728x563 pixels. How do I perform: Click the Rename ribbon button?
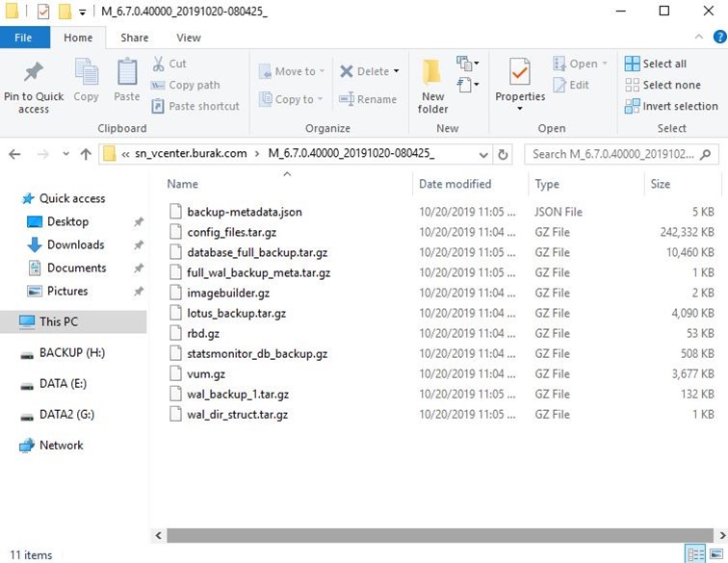coord(368,99)
